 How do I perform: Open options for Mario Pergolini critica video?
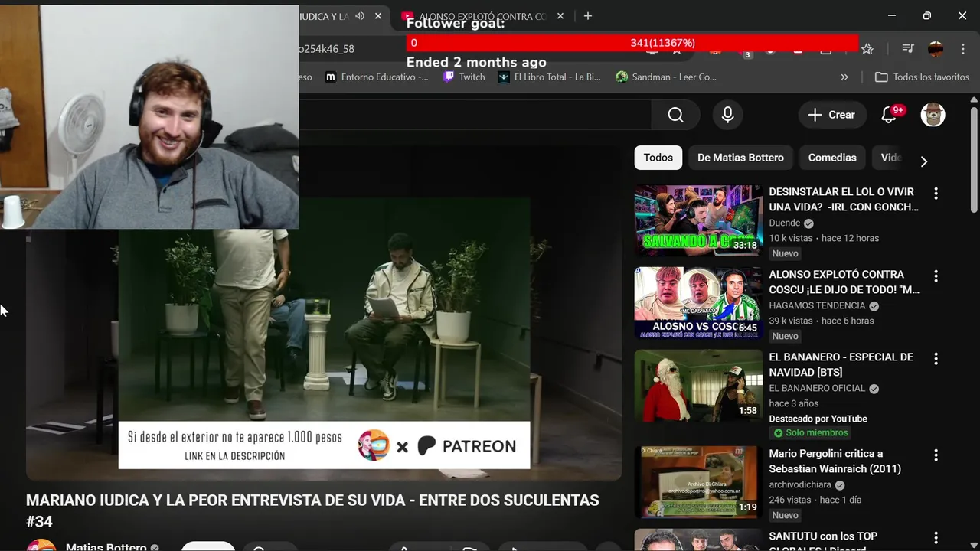click(x=936, y=455)
